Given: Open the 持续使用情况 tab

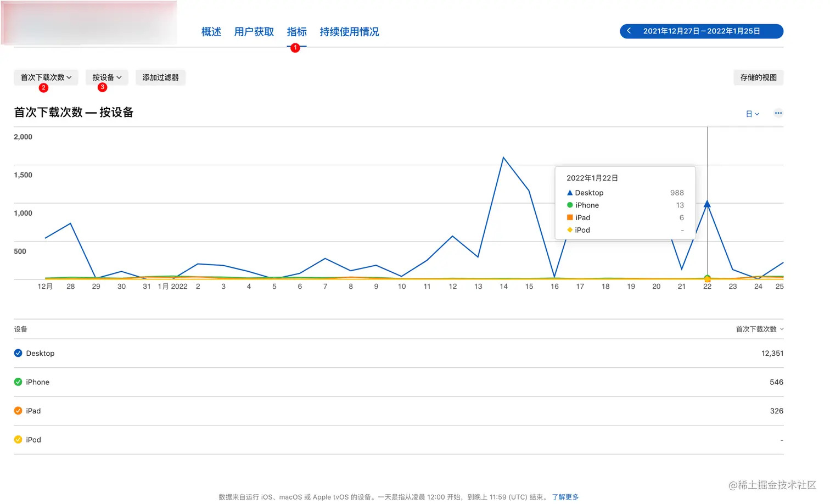Looking at the screenshot, I should 349,32.
